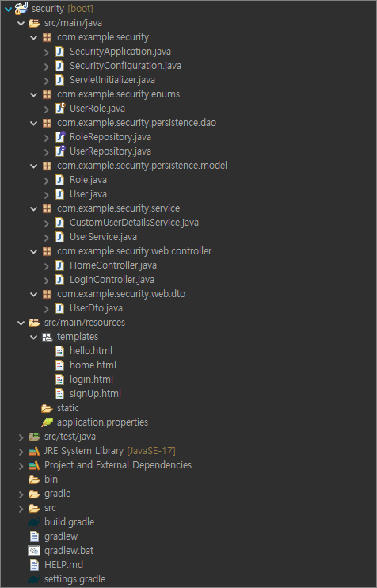This screenshot has height=588, width=377.
Task: Select home.html template name
Action: (93, 365)
